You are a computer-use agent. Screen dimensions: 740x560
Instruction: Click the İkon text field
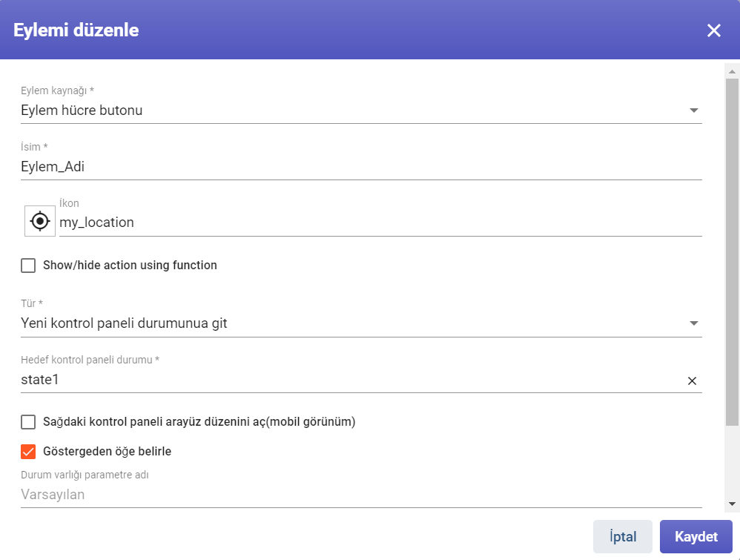(x=380, y=223)
